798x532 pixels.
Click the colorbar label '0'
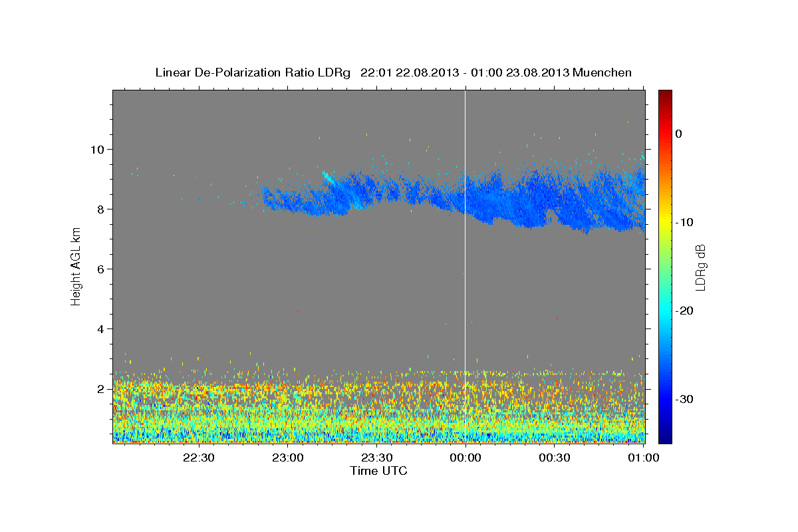679,134
